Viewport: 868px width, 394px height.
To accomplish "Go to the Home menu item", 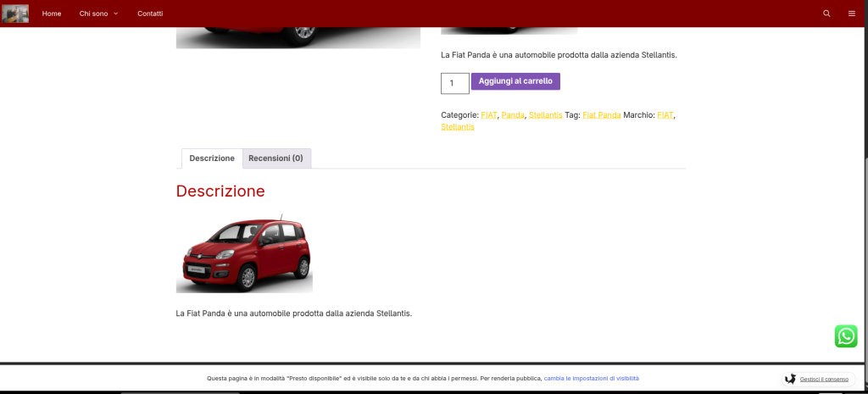I will [52, 14].
